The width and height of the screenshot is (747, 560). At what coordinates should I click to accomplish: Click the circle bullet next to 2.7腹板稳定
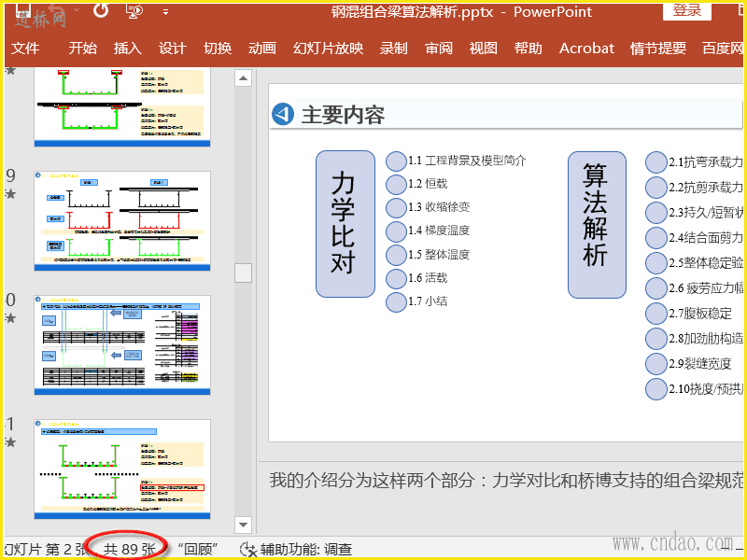pyautogui.click(x=656, y=314)
